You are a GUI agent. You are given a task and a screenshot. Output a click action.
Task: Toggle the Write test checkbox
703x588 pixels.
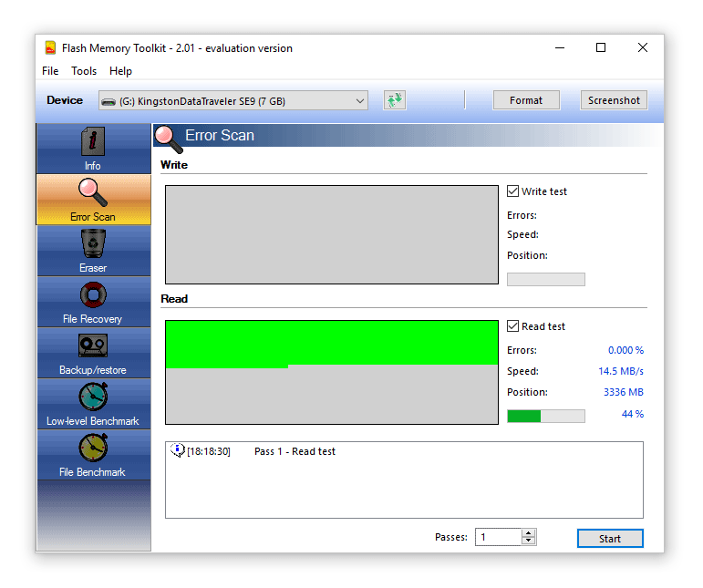click(x=512, y=191)
